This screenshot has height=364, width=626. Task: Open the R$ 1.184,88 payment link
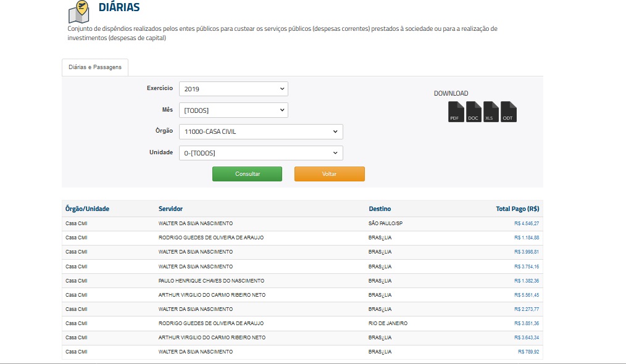click(526, 238)
